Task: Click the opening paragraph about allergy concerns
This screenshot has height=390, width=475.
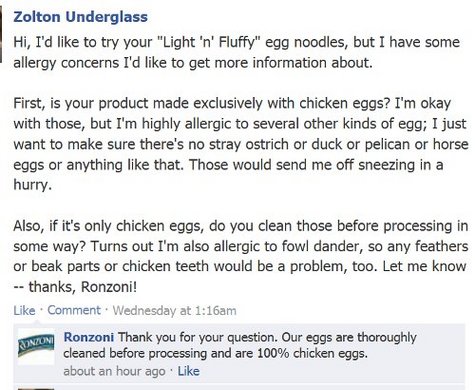Action: pos(237,52)
